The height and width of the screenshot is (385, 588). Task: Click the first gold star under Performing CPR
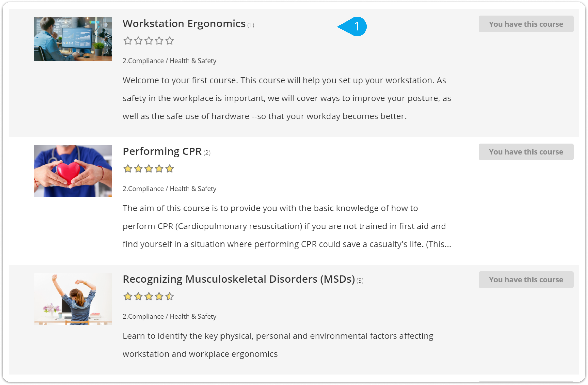tap(128, 169)
